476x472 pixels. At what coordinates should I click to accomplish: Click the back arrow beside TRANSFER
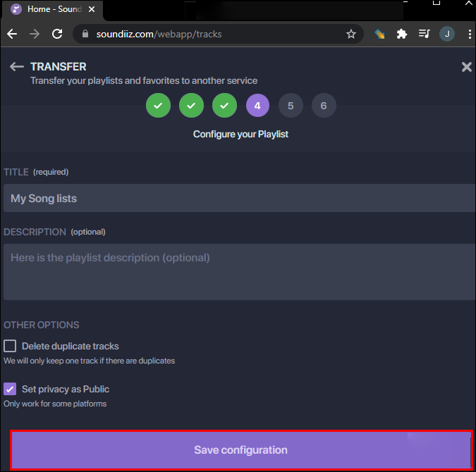[x=17, y=67]
